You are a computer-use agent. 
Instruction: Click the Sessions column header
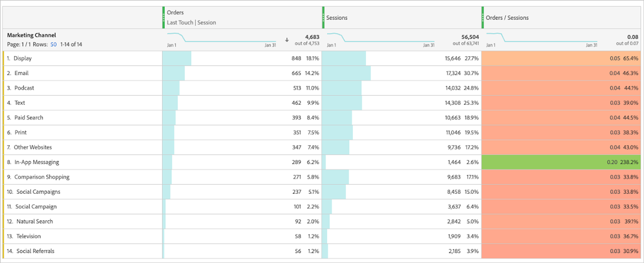336,17
